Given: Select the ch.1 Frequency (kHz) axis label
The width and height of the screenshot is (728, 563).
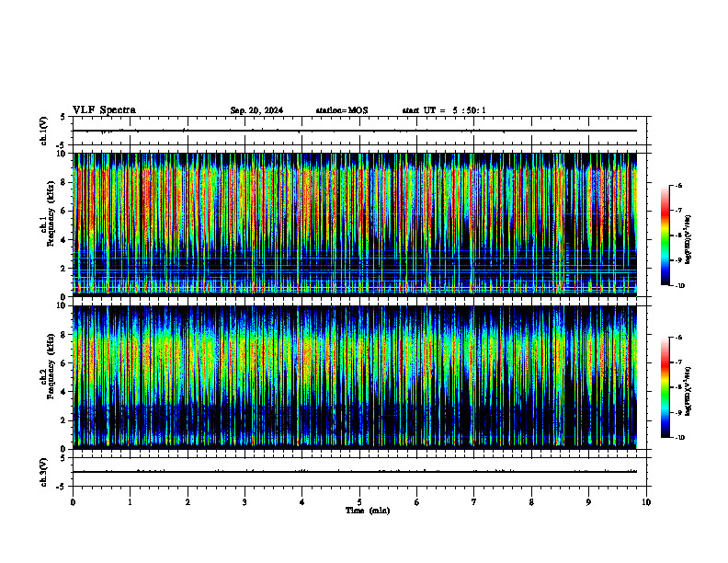Looking at the screenshot, I should coord(49,214).
